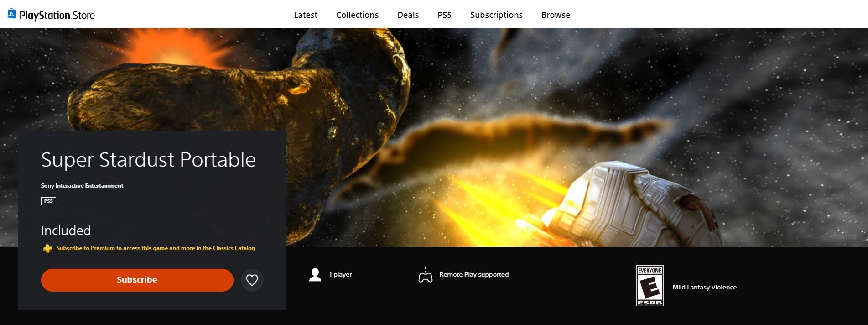
Task: Open the PlayStation Store logo home link
Action: [51, 15]
